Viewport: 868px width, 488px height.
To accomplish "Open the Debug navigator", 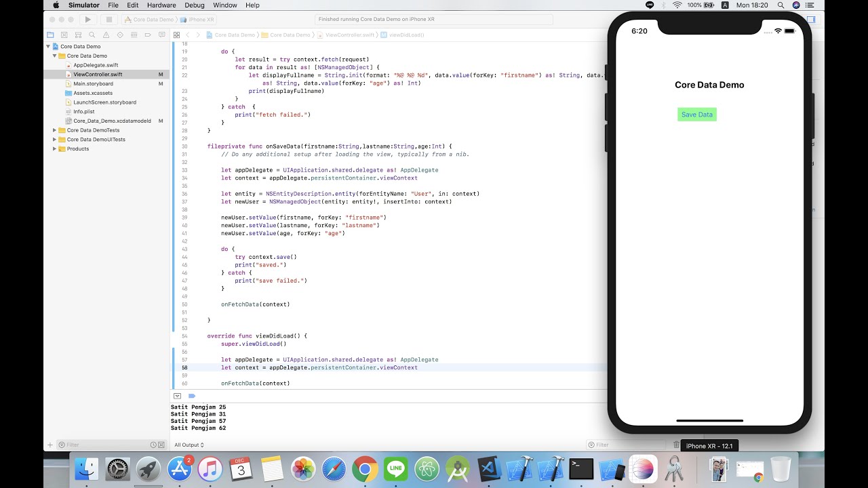I will click(x=134, y=35).
